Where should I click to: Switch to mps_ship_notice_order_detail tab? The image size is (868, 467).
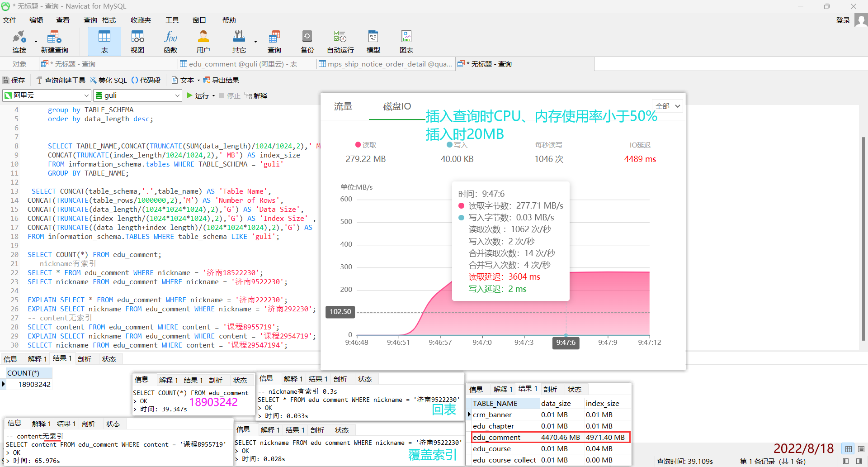pyautogui.click(x=385, y=64)
